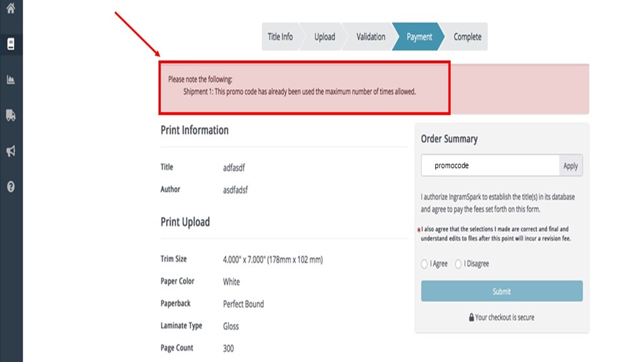Viewport: 644px width, 362px height.
Task: Go to the Validation step
Action: click(x=371, y=37)
